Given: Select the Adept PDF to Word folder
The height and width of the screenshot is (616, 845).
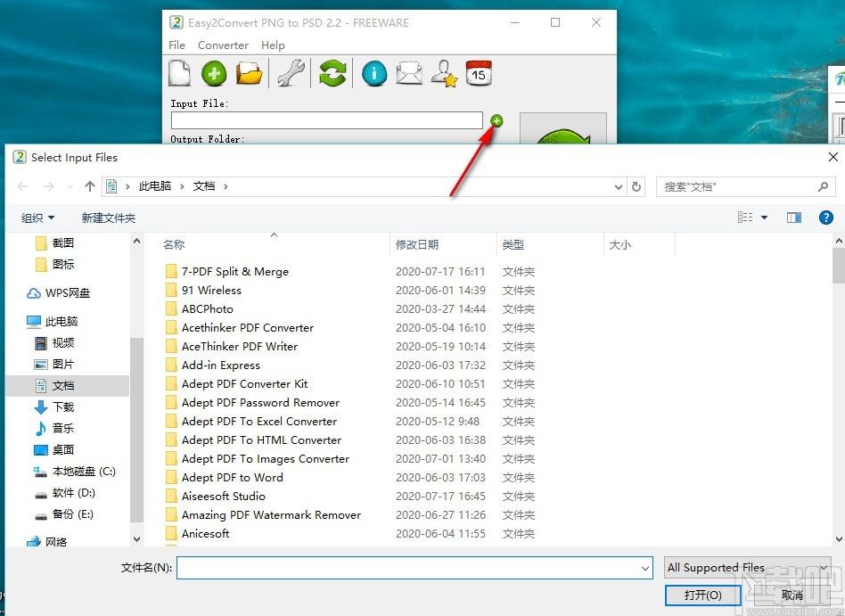Looking at the screenshot, I should [232, 478].
